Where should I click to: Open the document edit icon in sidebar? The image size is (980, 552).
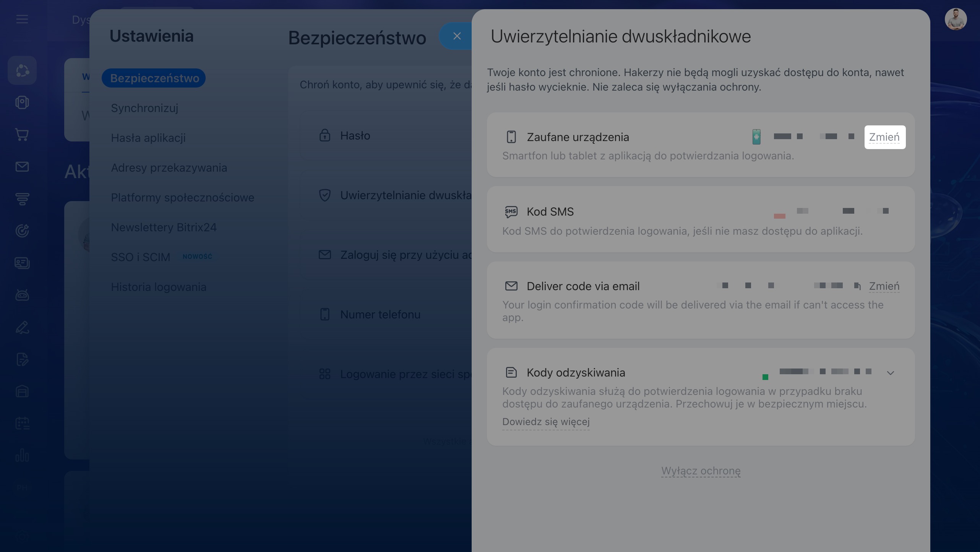click(x=22, y=359)
